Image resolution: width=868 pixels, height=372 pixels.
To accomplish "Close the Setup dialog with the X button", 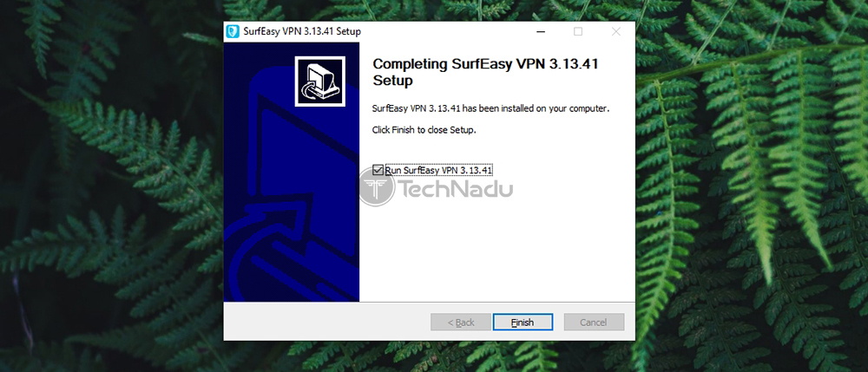I will click(615, 31).
